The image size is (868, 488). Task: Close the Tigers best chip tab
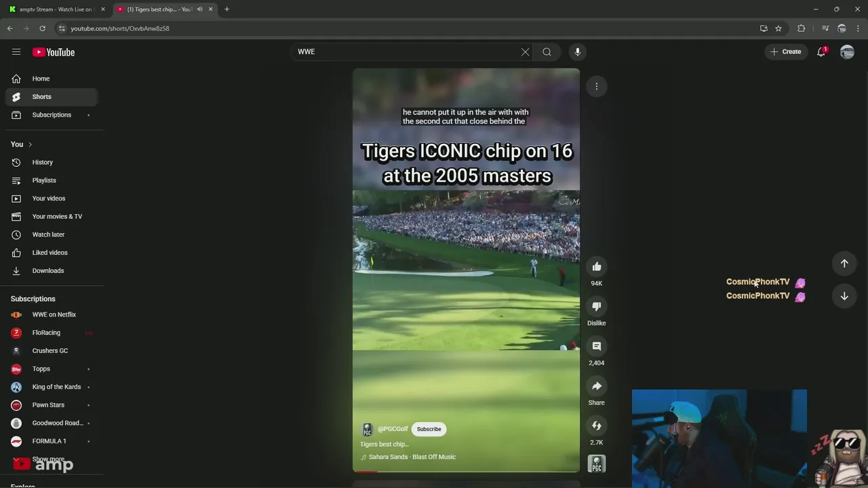pyautogui.click(x=210, y=9)
